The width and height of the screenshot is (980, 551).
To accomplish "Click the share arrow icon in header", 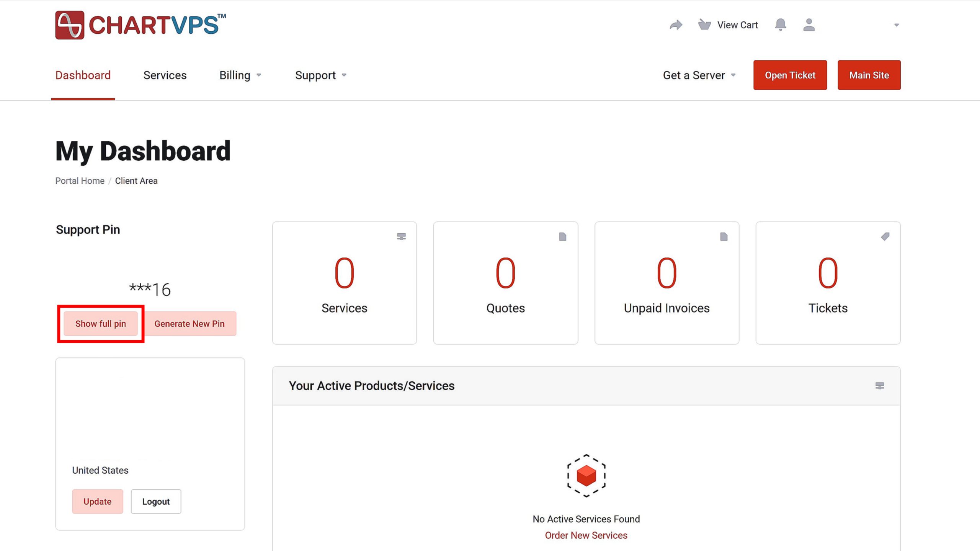I will click(x=676, y=25).
